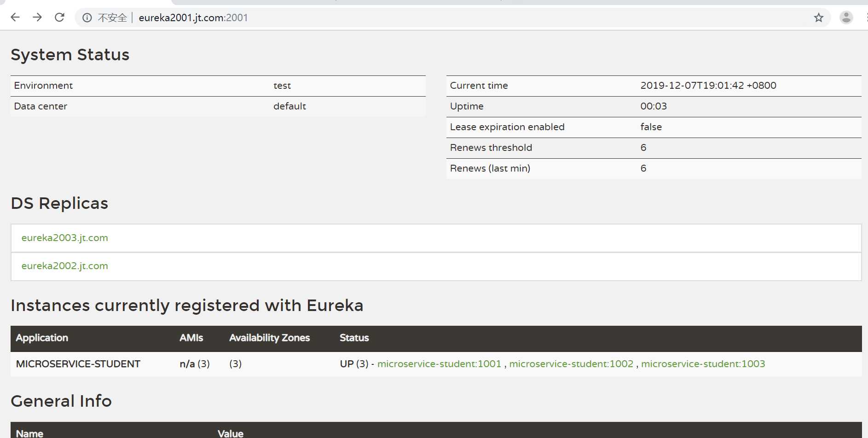Click the Application column header
Image resolution: width=868 pixels, height=438 pixels.
point(42,338)
